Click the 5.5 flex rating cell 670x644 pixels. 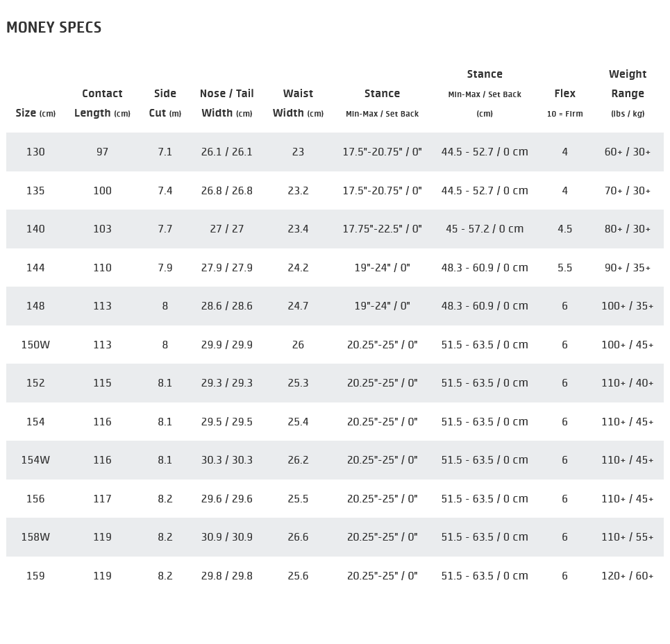pyautogui.click(x=564, y=268)
